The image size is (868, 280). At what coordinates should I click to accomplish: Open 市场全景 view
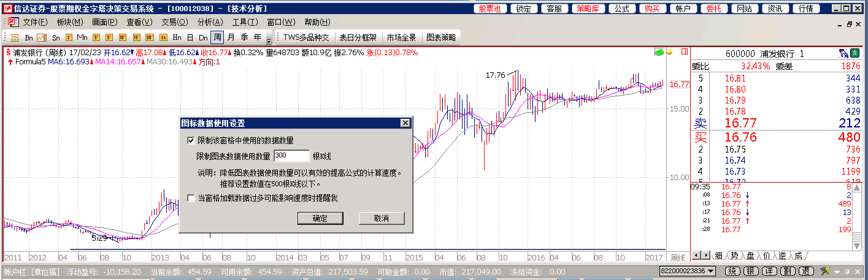[401, 37]
